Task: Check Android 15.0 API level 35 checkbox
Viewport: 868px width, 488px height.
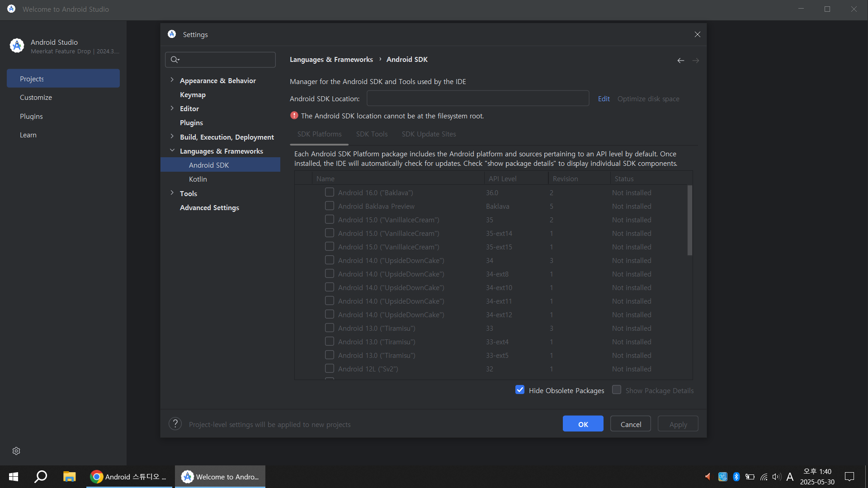Action: tap(330, 219)
